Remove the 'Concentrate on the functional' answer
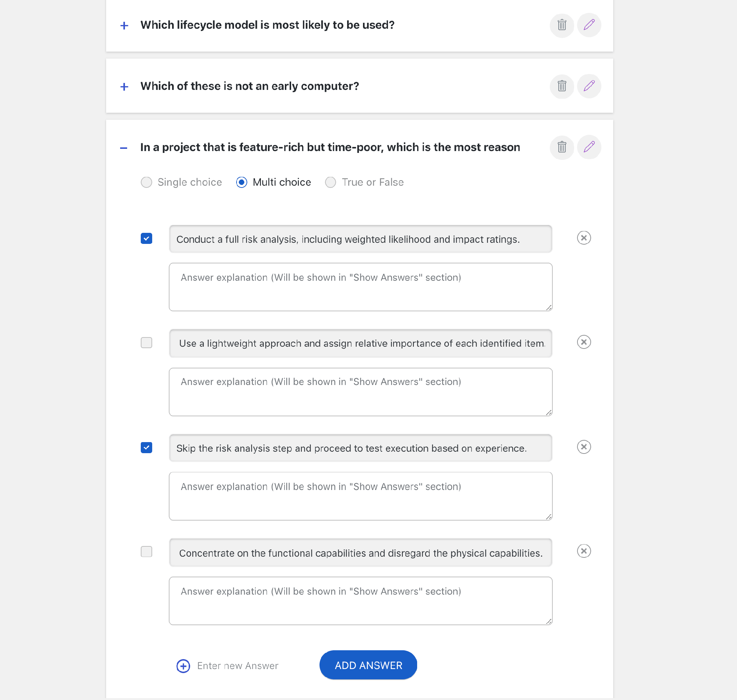 pos(584,551)
